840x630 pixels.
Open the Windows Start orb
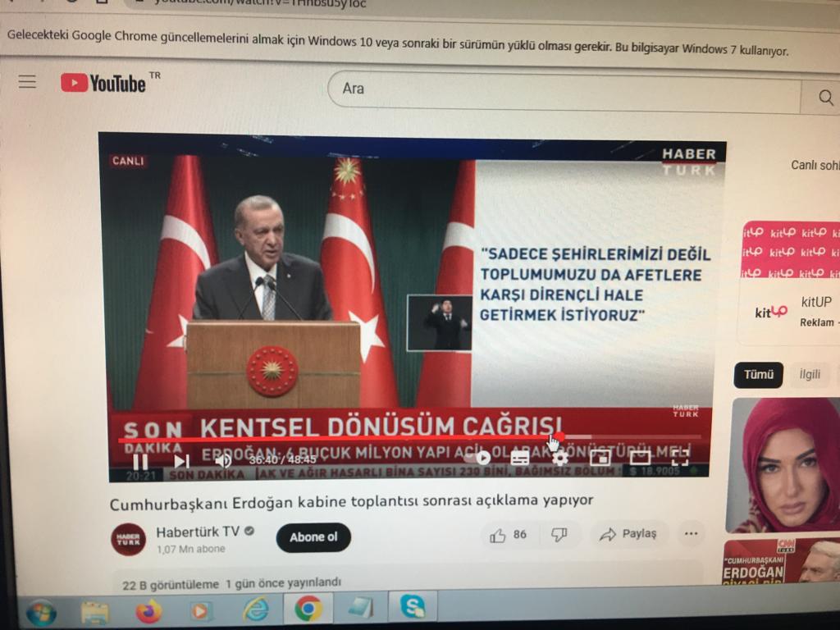41,612
